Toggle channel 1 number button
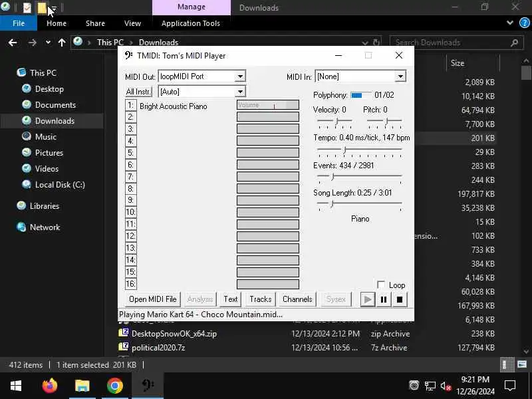The width and height of the screenshot is (532, 399). [x=130, y=105]
